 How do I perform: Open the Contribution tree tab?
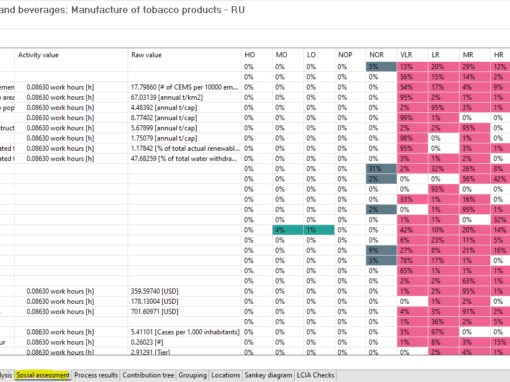point(148,375)
